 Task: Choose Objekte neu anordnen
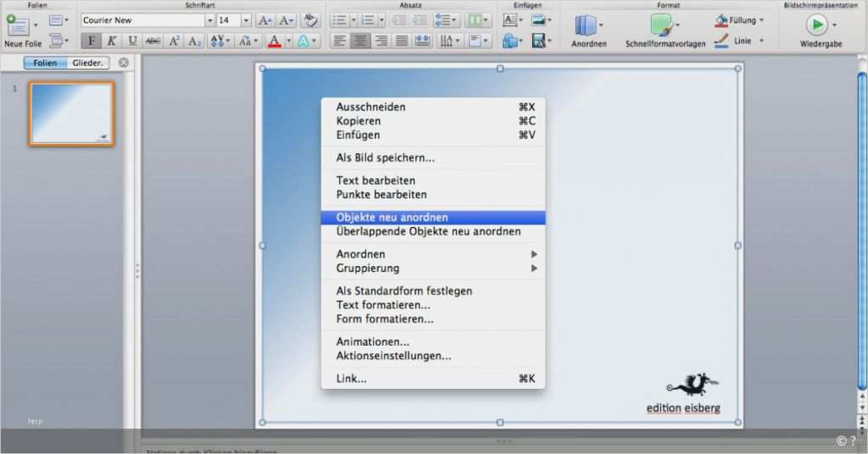[x=433, y=218]
